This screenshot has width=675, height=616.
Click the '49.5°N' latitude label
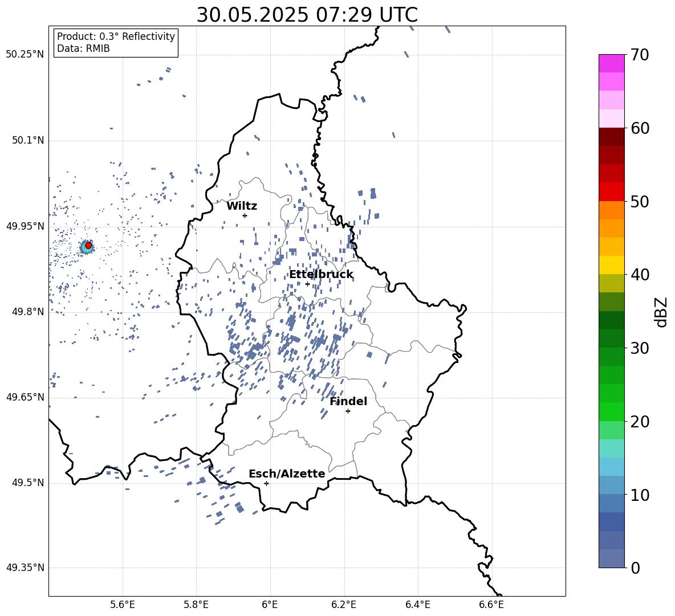(x=28, y=483)
